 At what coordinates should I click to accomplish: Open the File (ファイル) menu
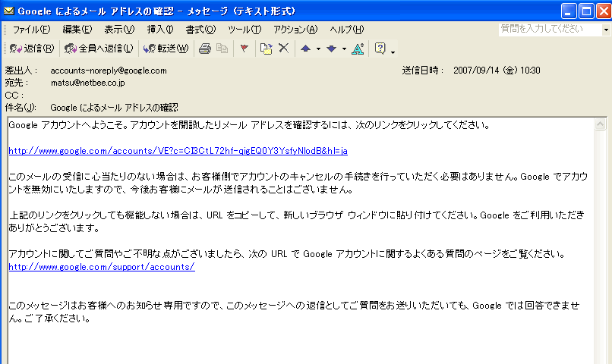[x=32, y=30]
